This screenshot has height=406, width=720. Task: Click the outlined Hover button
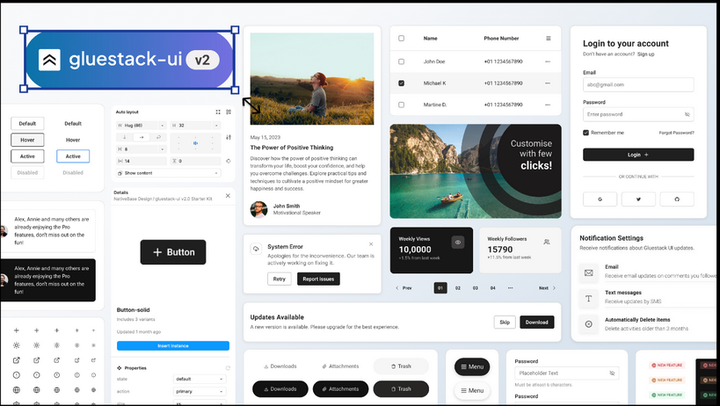click(28, 140)
